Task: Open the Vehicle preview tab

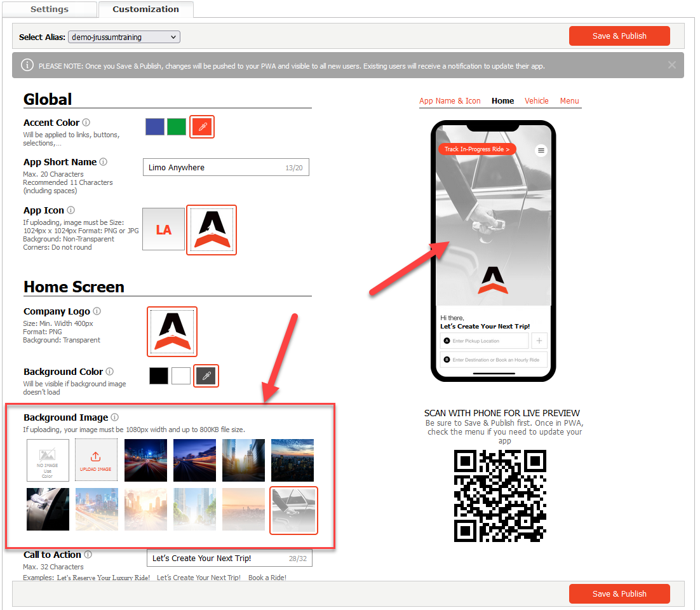Action: point(536,101)
